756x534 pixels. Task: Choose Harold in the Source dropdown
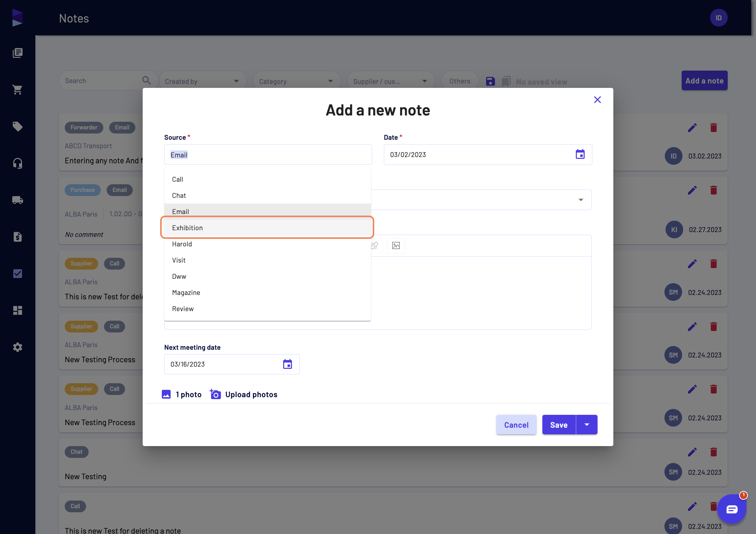[267, 244]
